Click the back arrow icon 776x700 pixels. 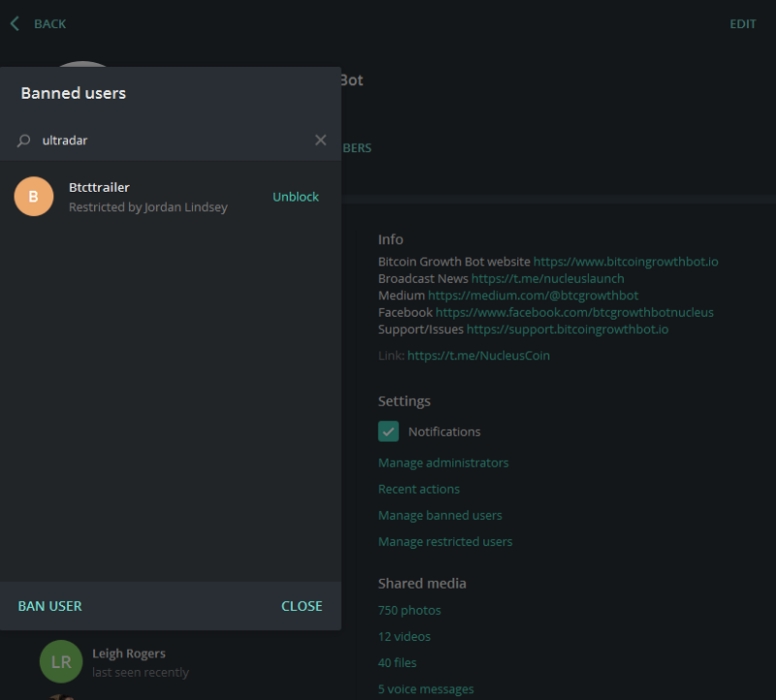[15, 23]
